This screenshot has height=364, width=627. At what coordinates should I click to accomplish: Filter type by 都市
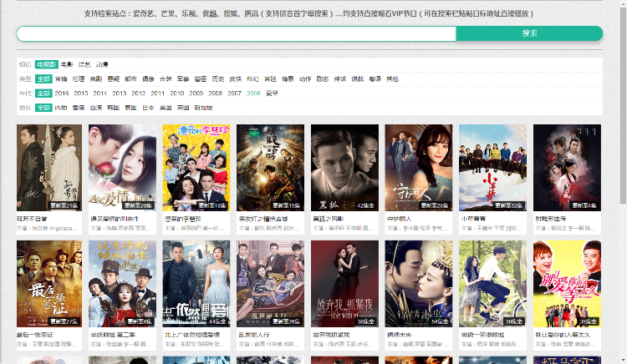pos(130,79)
